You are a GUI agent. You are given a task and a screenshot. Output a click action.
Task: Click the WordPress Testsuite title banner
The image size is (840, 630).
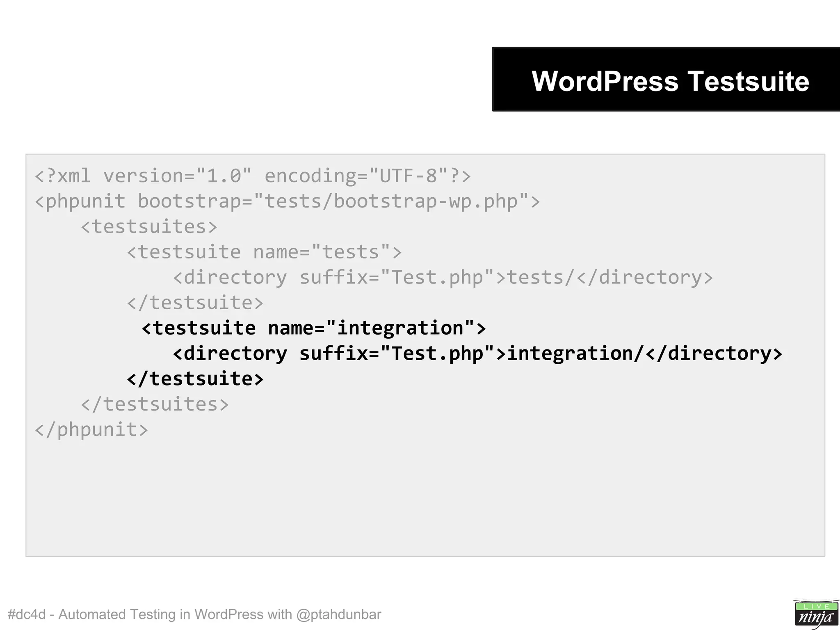click(x=666, y=79)
